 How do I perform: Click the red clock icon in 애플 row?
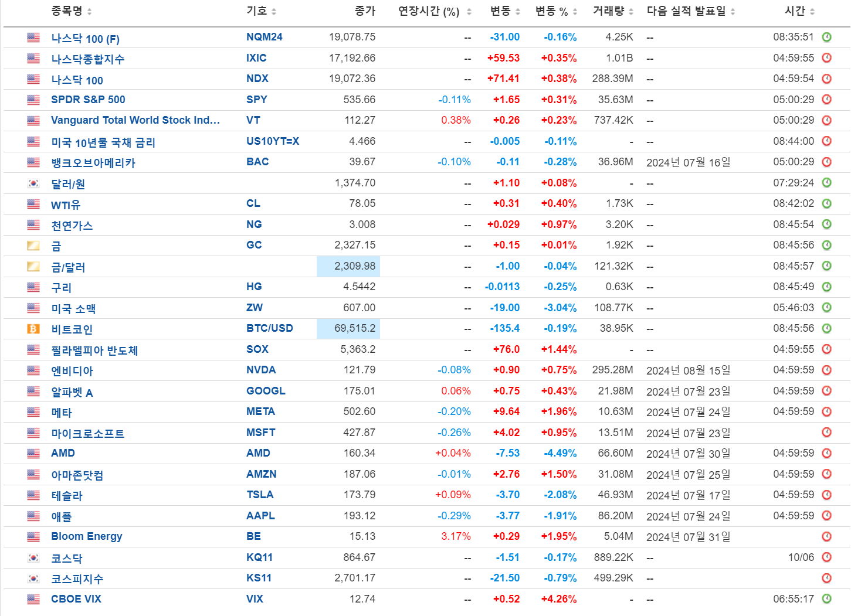(x=826, y=516)
